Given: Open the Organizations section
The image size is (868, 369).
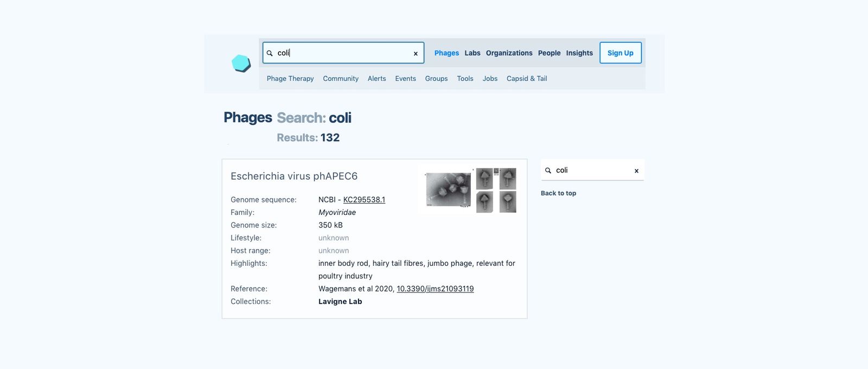Looking at the screenshot, I should click(x=509, y=53).
